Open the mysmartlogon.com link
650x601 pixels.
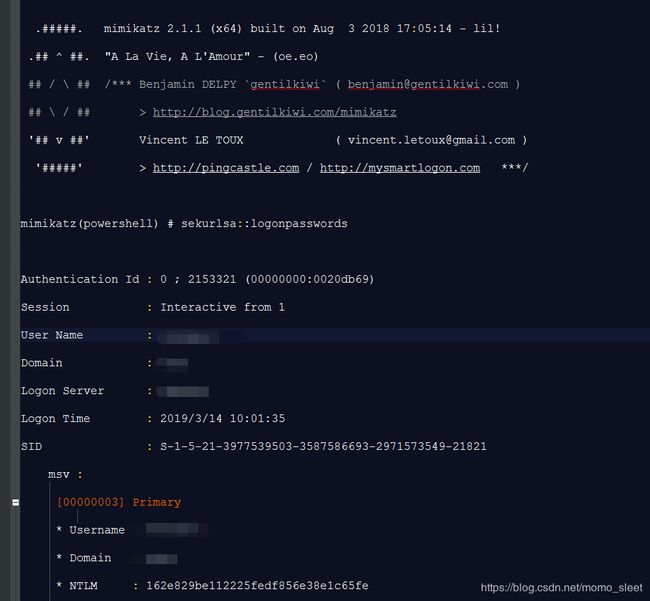(x=400, y=168)
